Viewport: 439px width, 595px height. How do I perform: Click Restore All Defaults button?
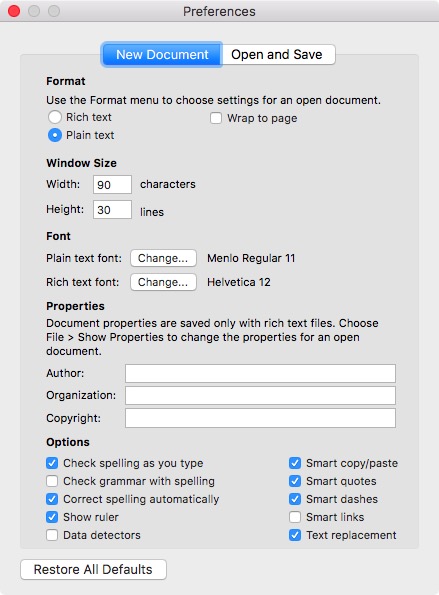[x=93, y=570]
